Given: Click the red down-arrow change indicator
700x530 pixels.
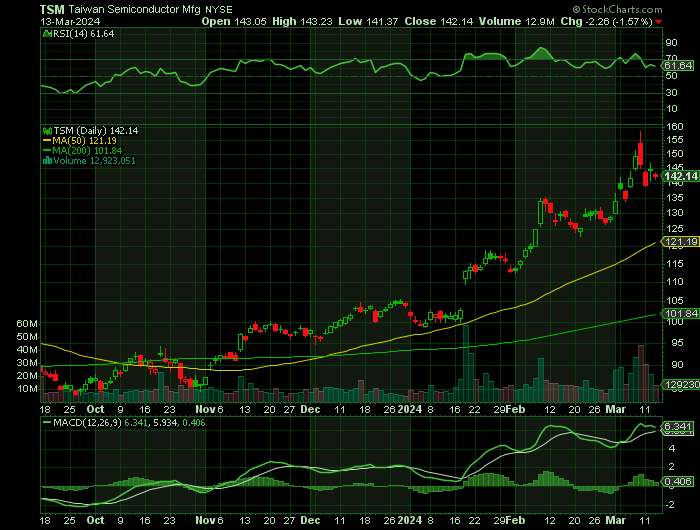Looking at the screenshot, I should pos(659,22).
